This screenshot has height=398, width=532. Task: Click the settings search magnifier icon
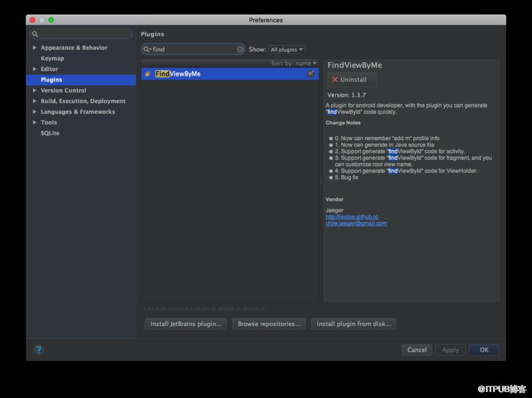point(35,34)
